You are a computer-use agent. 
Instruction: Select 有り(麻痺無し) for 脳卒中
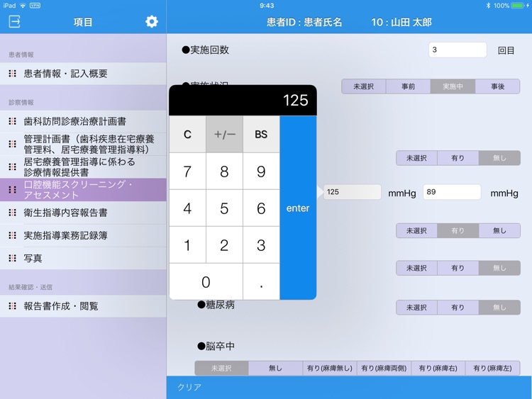click(x=330, y=368)
